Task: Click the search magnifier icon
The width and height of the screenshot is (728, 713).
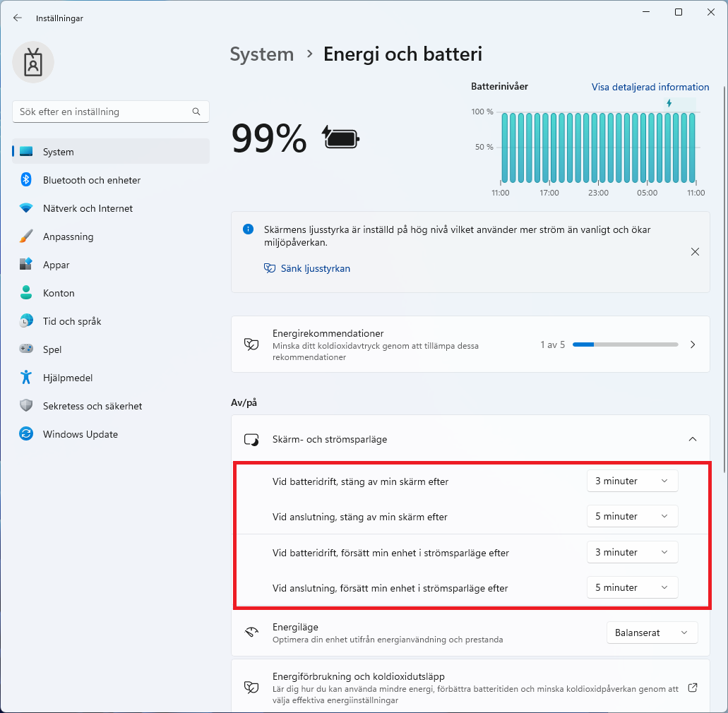Action: point(196,112)
